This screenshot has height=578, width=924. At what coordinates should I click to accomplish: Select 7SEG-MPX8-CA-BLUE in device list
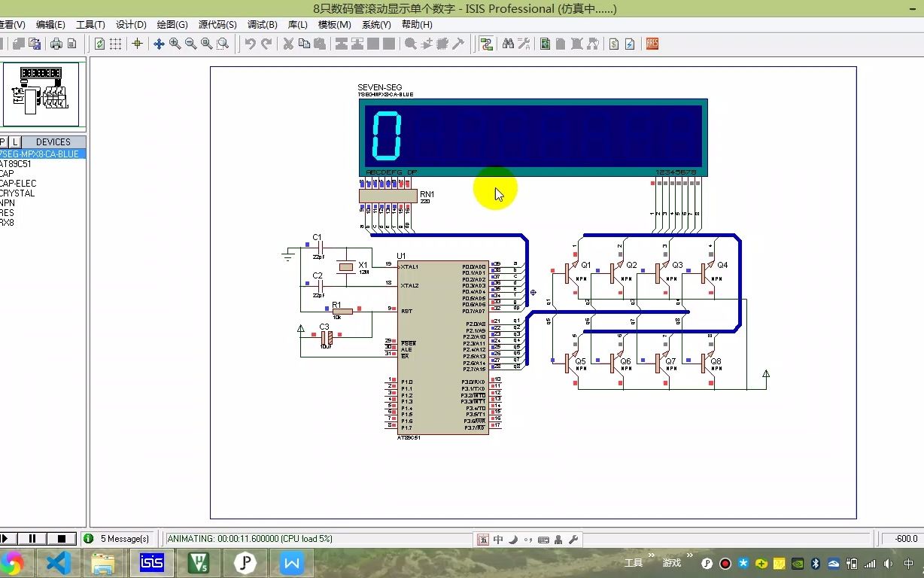39,154
